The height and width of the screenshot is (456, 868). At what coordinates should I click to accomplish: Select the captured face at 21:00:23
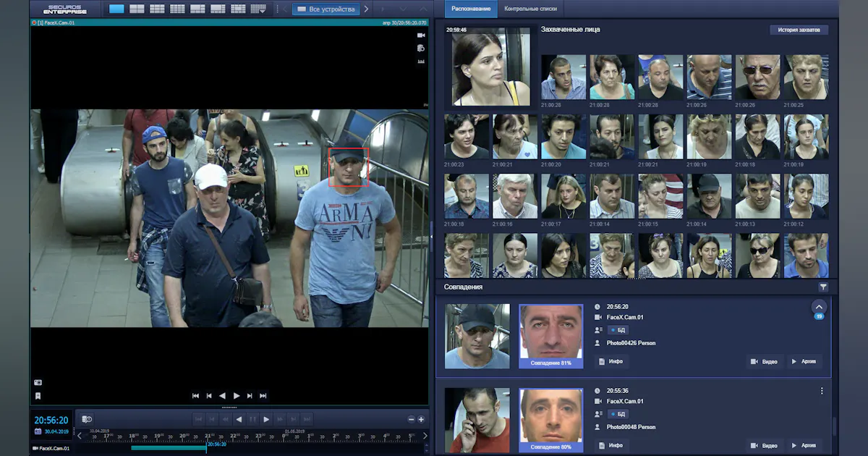coord(467,136)
